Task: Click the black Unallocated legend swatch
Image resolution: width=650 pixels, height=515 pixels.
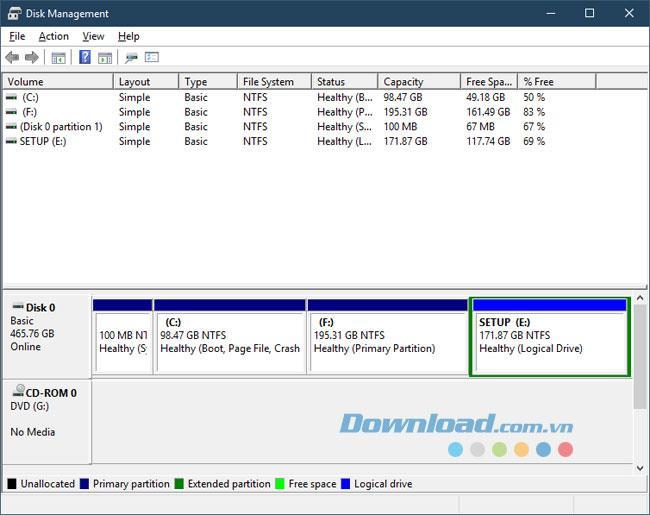Action: [x=12, y=483]
